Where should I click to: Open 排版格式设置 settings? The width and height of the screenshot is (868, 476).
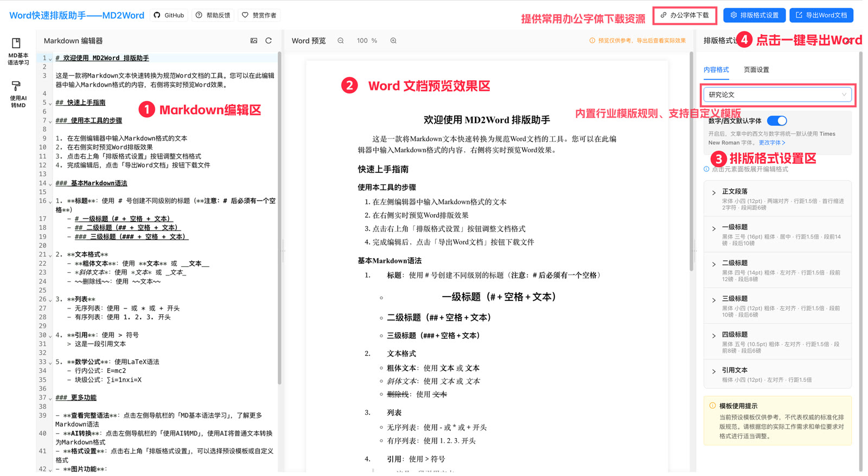[x=755, y=15]
